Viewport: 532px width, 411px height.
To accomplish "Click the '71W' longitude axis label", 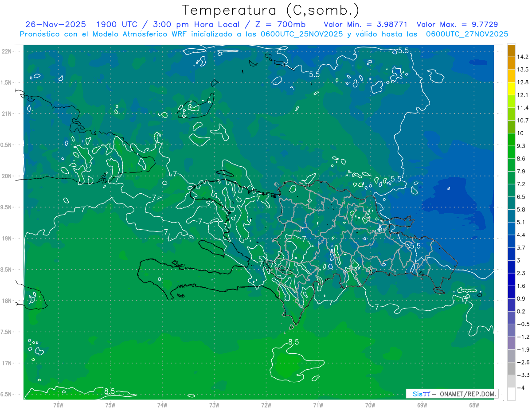I will click(x=318, y=405).
